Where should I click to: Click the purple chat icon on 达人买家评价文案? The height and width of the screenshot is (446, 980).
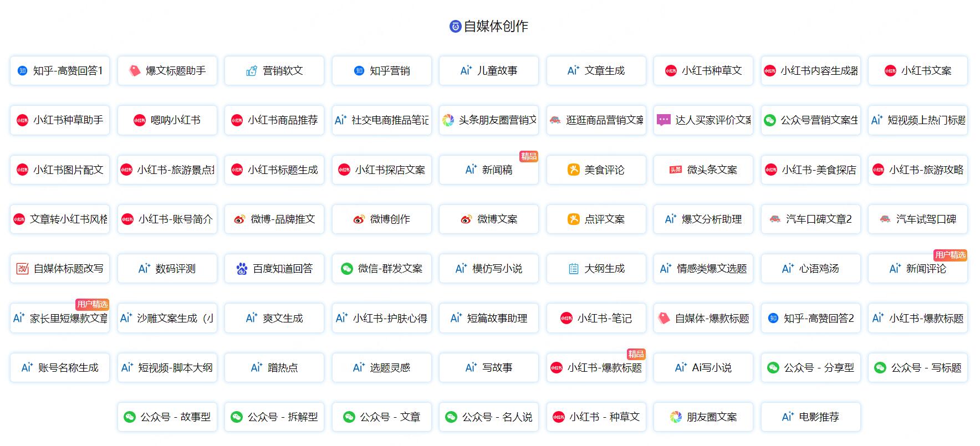(663, 120)
